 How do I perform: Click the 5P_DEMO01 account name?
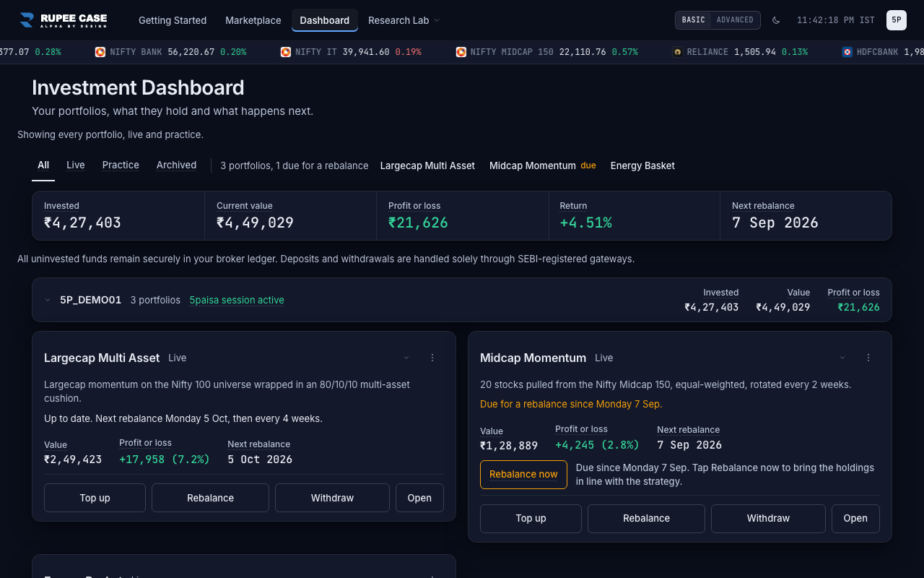click(x=91, y=300)
